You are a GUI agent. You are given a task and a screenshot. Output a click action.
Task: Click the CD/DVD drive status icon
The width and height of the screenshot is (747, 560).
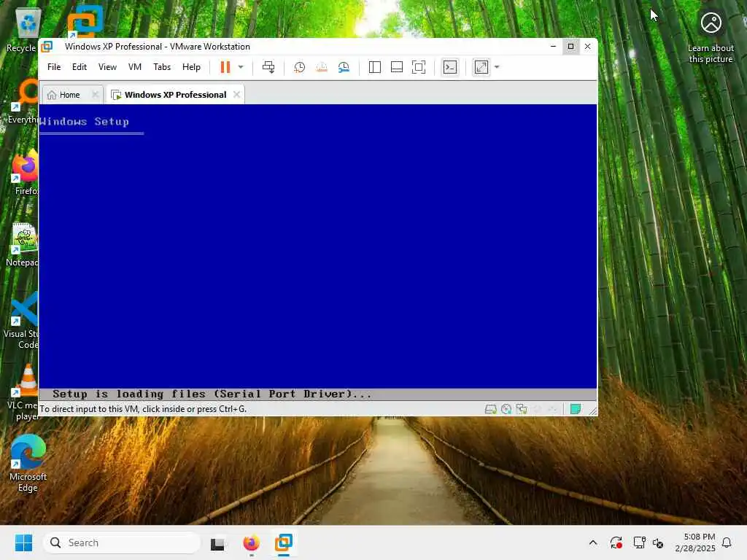pos(506,409)
